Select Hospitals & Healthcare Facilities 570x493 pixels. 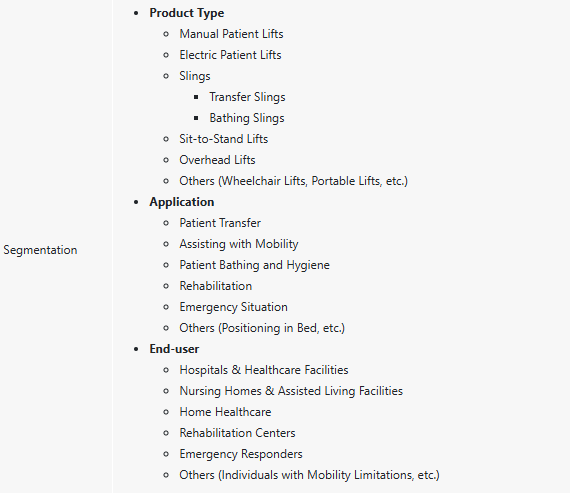click(x=264, y=370)
